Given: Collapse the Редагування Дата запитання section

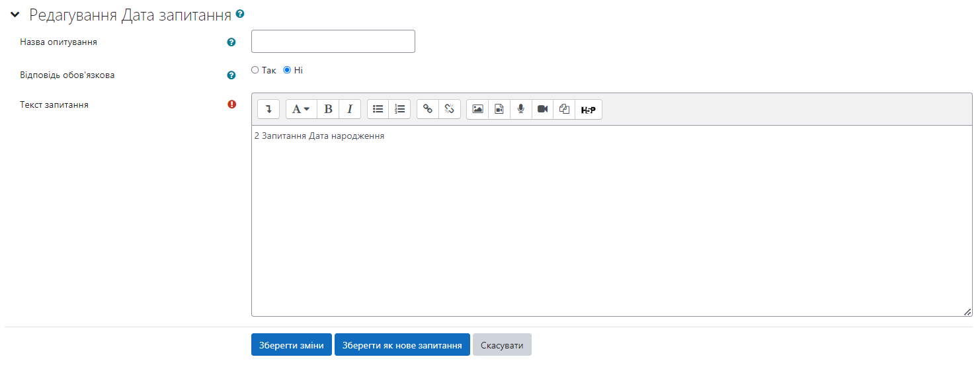Looking at the screenshot, I should click(15, 15).
